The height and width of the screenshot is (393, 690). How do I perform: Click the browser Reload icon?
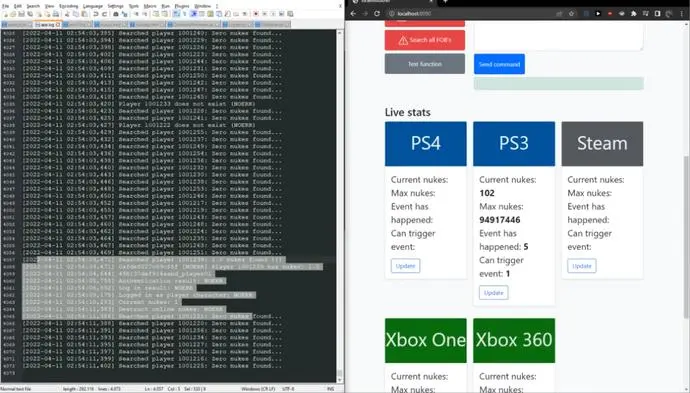click(377, 14)
